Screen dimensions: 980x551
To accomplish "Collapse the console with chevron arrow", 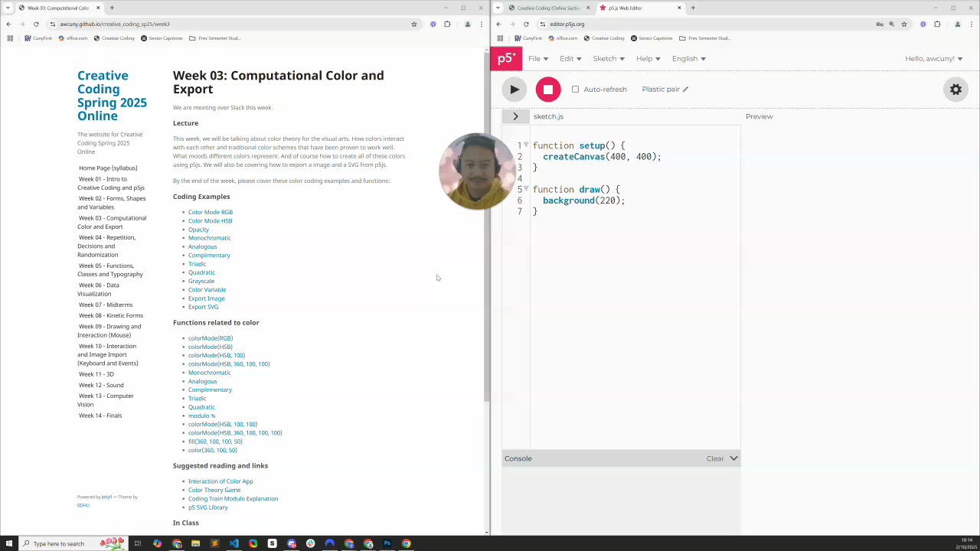I will (733, 458).
